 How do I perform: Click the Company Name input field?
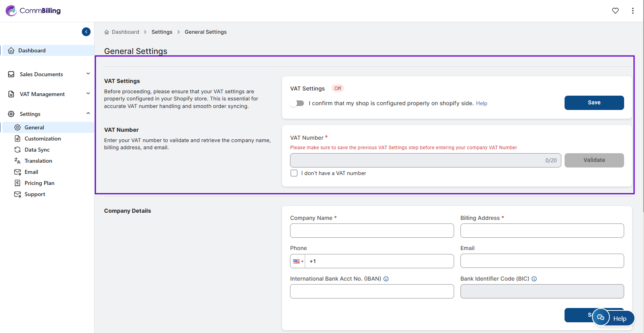click(372, 231)
